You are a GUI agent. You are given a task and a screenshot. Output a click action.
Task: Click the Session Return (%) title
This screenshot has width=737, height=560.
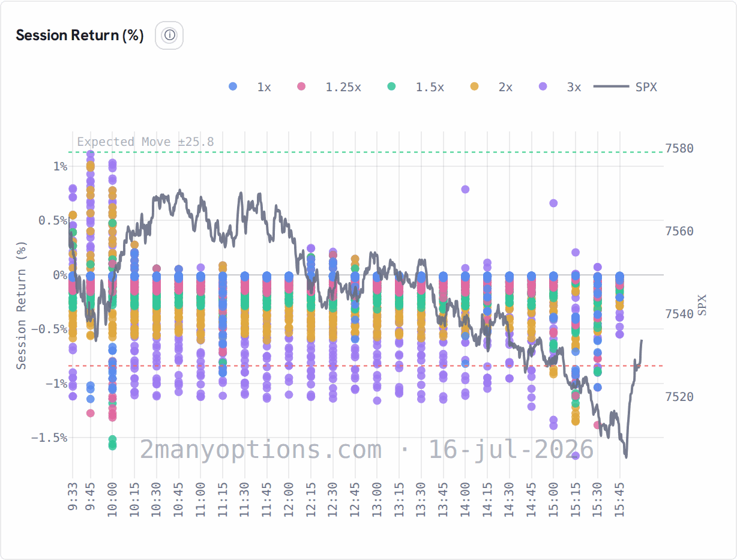tap(80, 35)
